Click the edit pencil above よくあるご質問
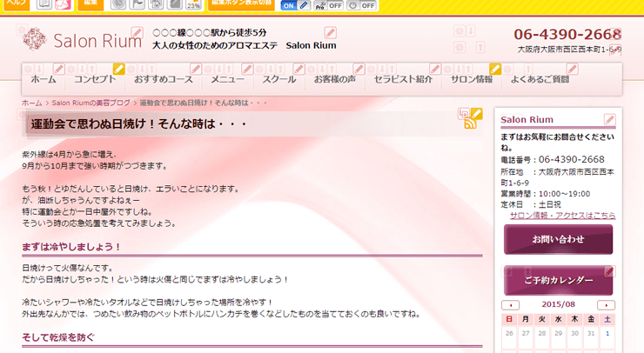The image size is (644, 353). click(x=572, y=69)
